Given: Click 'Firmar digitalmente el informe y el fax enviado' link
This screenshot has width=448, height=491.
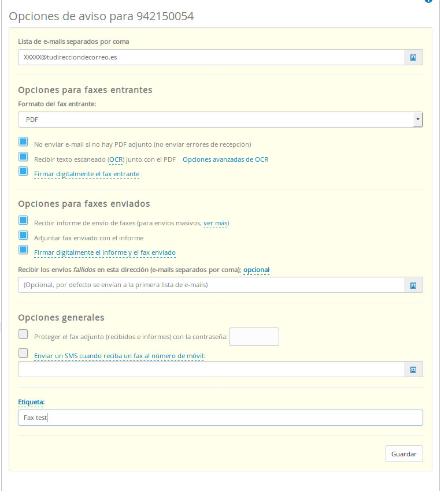Looking at the screenshot, I should [105, 252].
